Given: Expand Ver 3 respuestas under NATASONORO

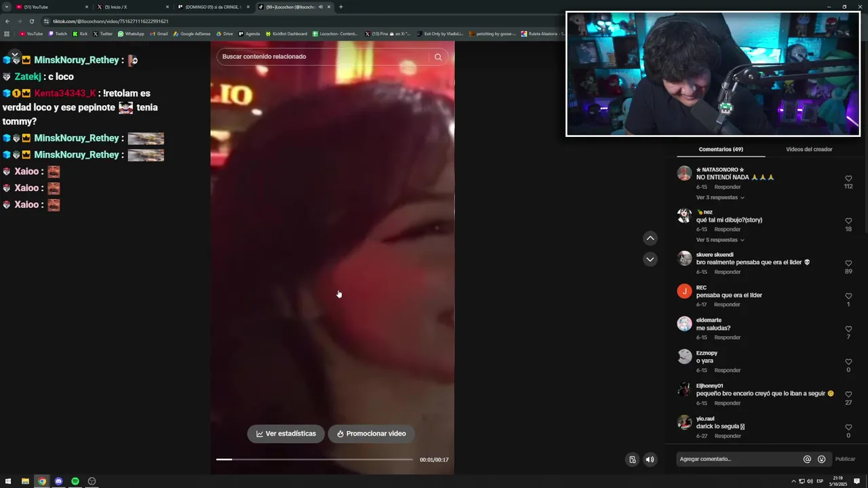Looking at the screenshot, I should [720, 197].
